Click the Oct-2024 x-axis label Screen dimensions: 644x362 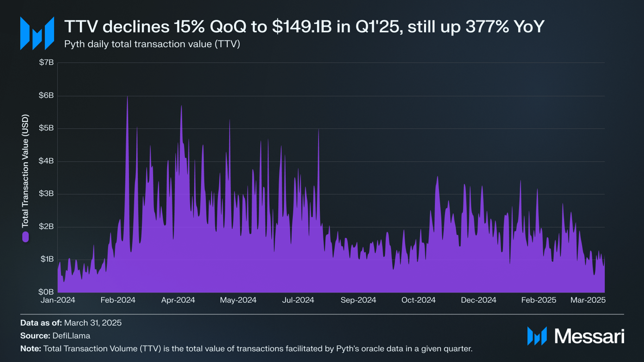coord(418,300)
